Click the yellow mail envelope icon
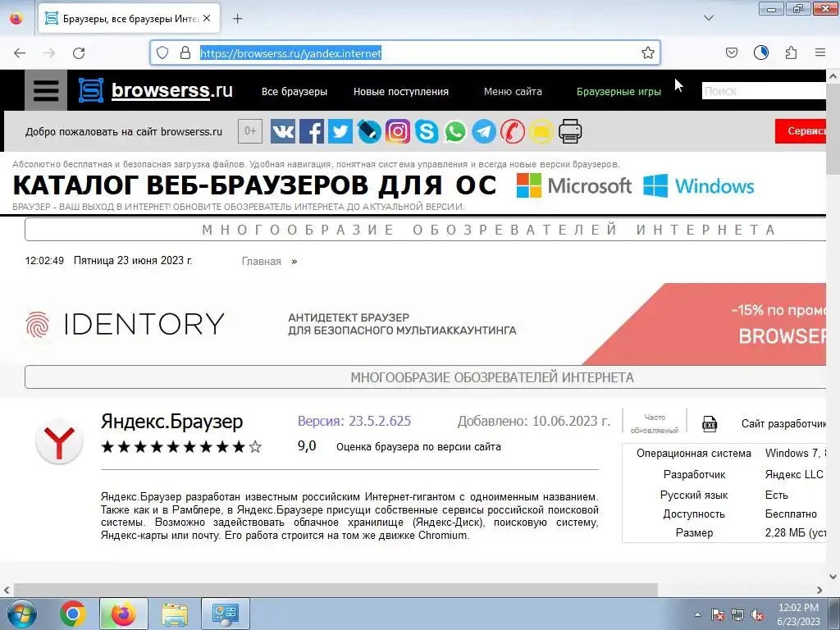The width and height of the screenshot is (840, 630). point(541,131)
